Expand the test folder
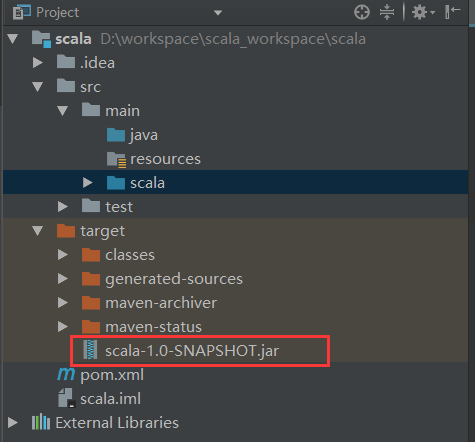Image resolution: width=475 pixels, height=442 pixels. (62, 207)
